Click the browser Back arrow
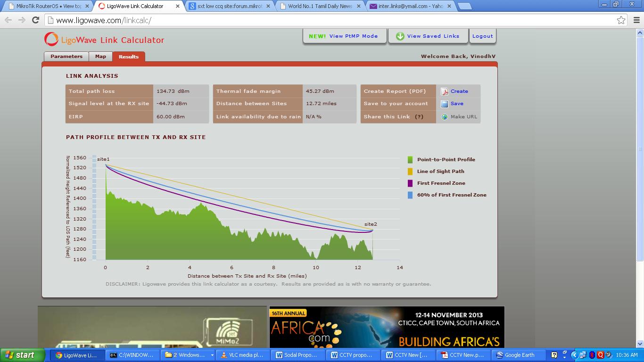This screenshot has height=362, width=644. [8, 20]
